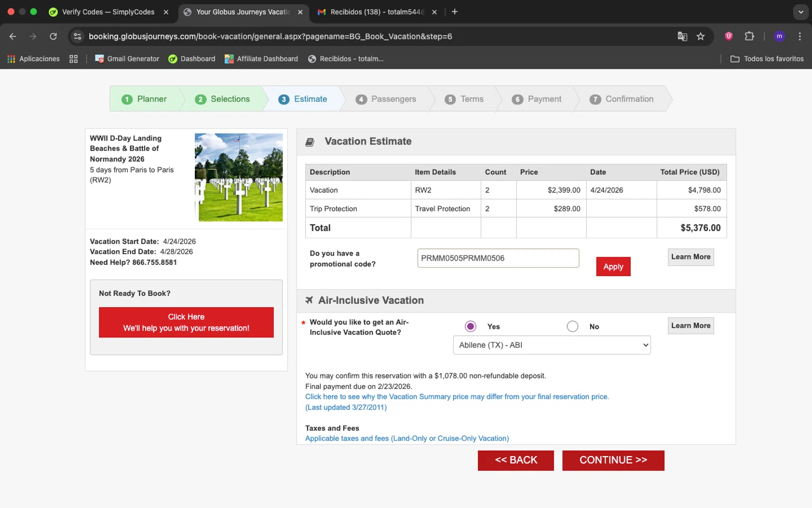Select No for air-inclusive quote
The width and height of the screenshot is (812, 508).
point(572,326)
